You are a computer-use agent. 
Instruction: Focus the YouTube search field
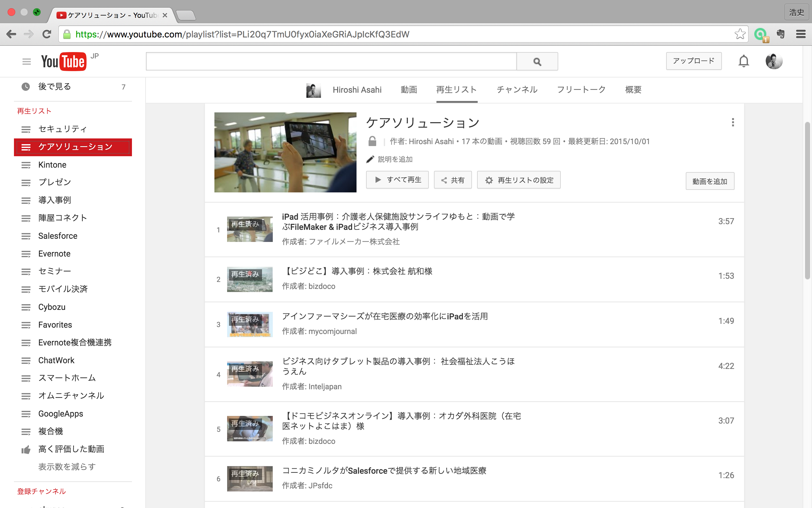click(x=331, y=62)
